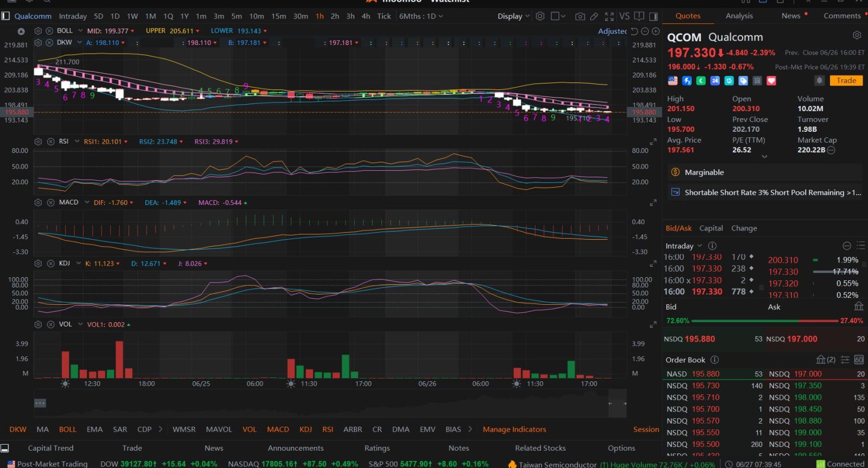868x468 pixels.
Task: Toggle the left sidebar panel icon
Action: (x=5, y=16)
